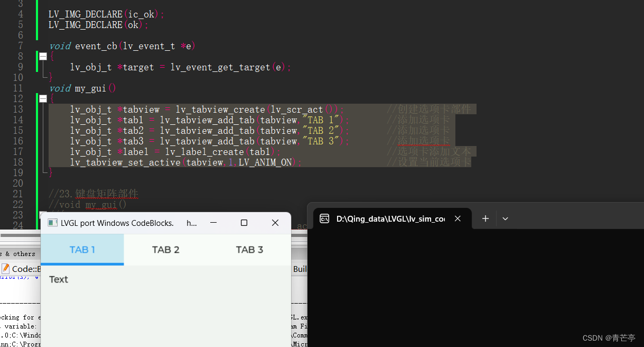
Task: Open a new terminal tab with the plus icon
Action: (484, 218)
